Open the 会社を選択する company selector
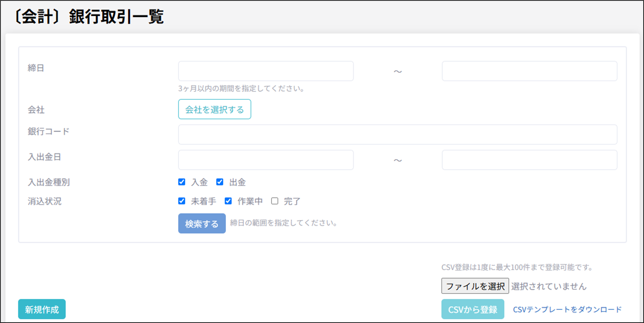The image size is (644, 323). (214, 109)
